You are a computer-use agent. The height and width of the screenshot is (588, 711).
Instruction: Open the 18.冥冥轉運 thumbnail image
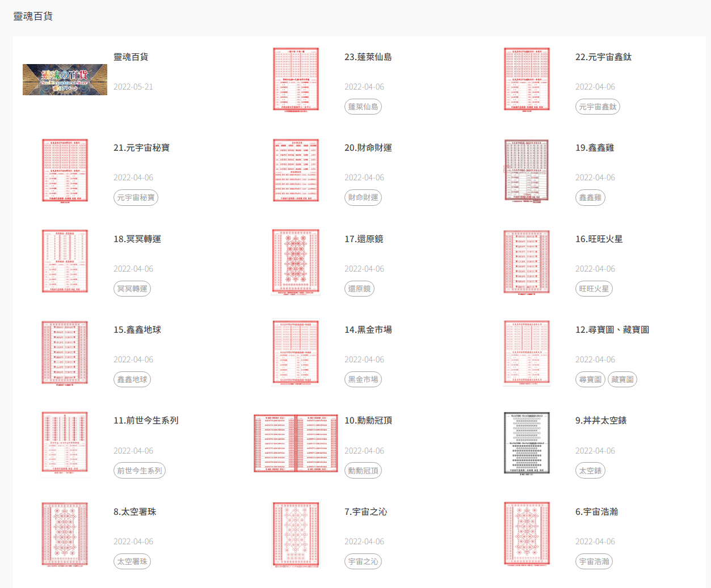[65, 261]
